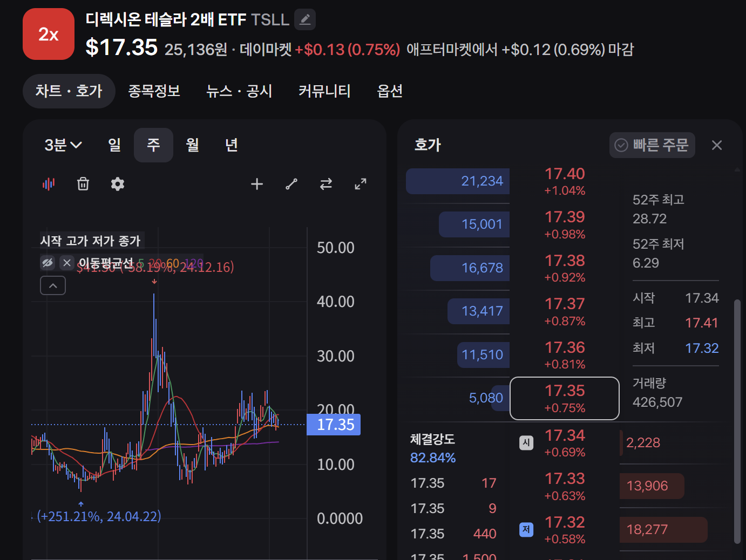Click the 시 open-price marker badge

(526, 442)
